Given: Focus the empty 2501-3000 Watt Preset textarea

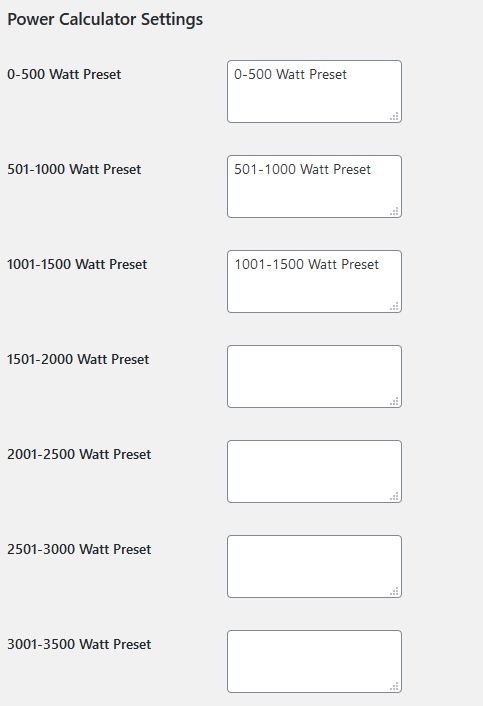Looking at the screenshot, I should (314, 566).
